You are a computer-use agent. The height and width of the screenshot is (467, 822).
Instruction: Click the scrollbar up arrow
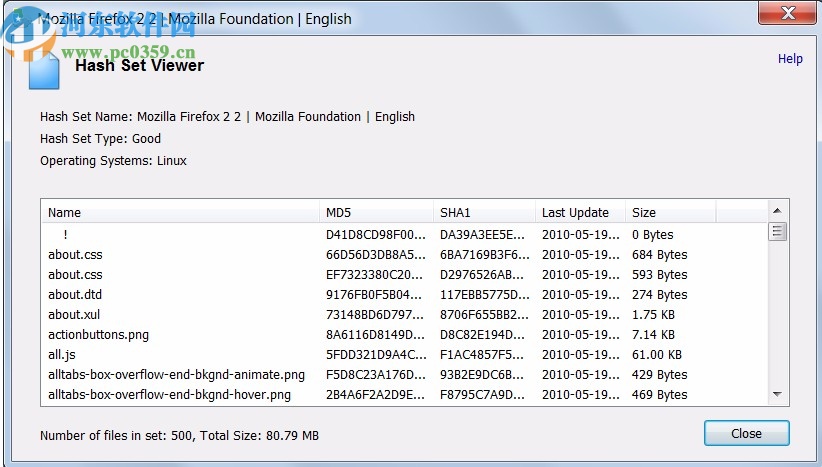(777, 211)
